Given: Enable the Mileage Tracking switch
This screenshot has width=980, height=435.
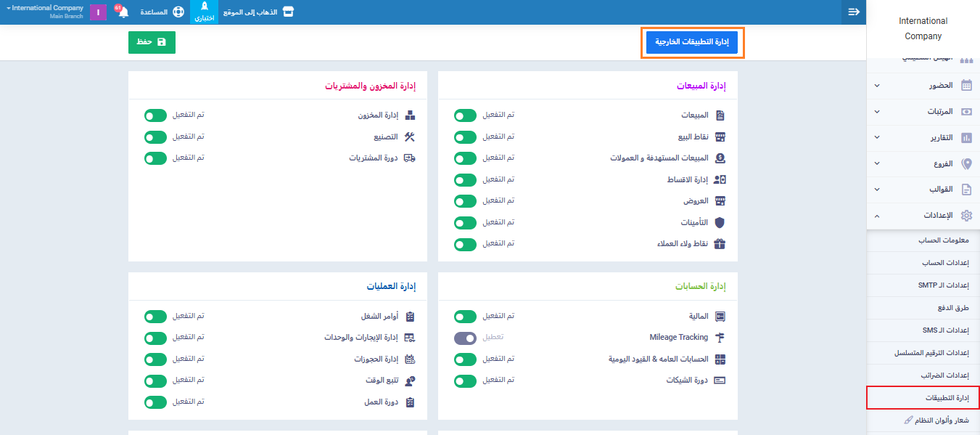Looking at the screenshot, I should point(465,338).
